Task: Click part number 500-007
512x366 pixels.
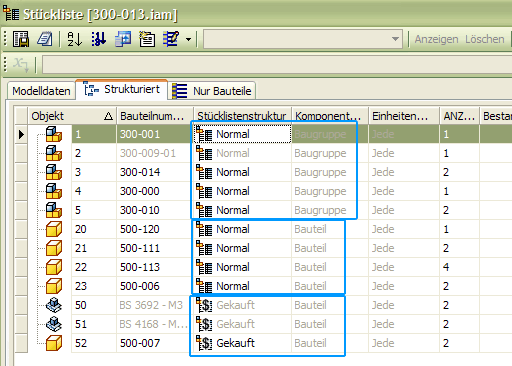Action: [140, 343]
